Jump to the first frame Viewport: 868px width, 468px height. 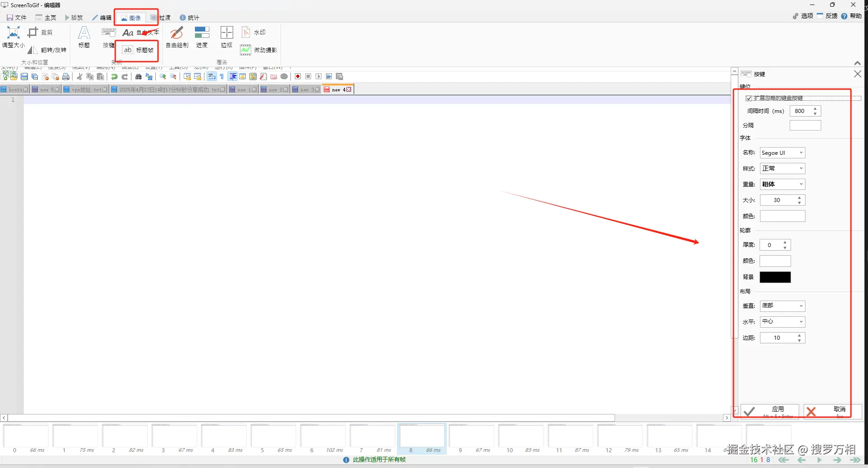pos(784,460)
